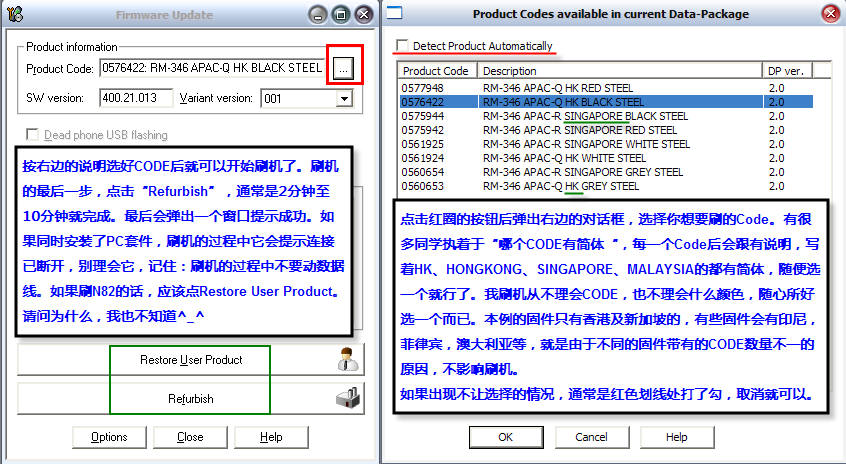Maximize the Firmware Update window

pyautogui.click(x=339, y=15)
